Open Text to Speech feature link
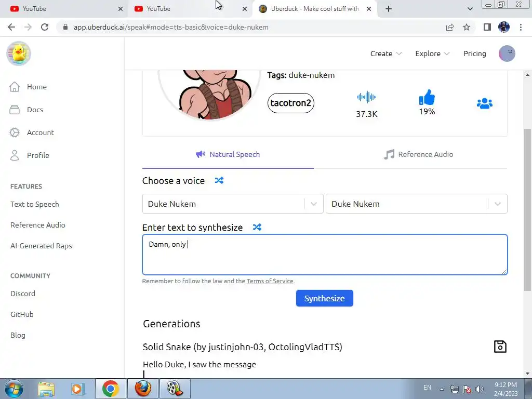The height and width of the screenshot is (399, 532). tap(35, 204)
